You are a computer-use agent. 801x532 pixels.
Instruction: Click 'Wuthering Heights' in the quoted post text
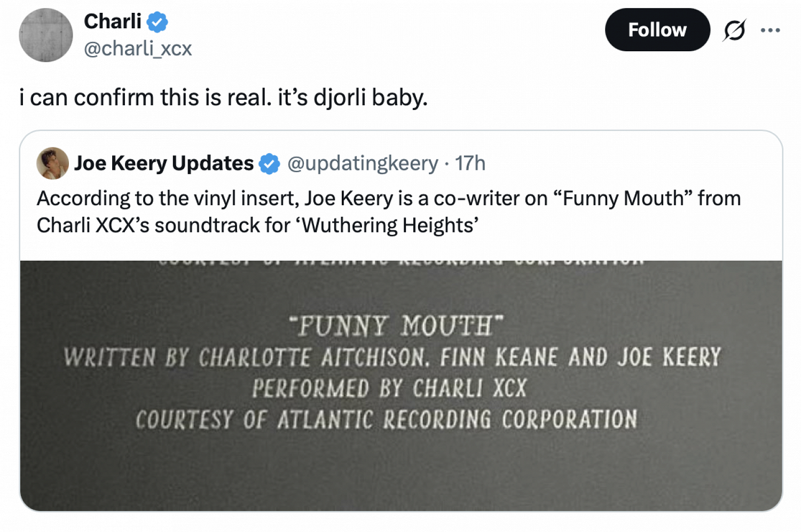click(390, 225)
